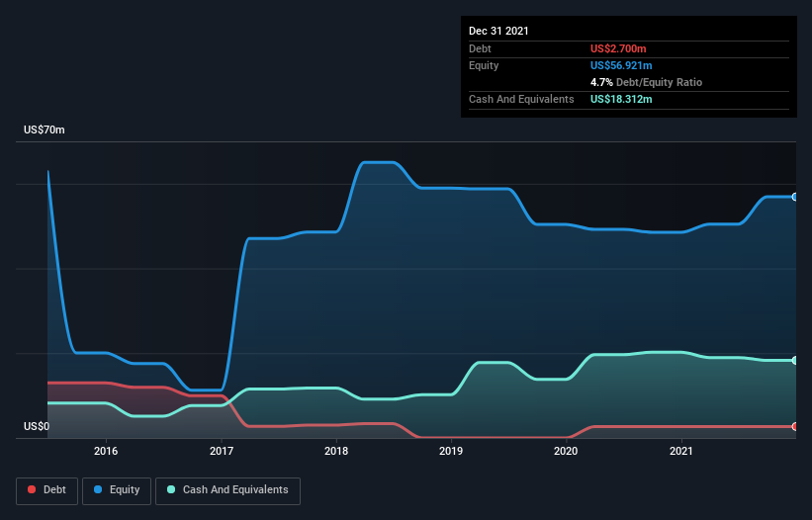Click the US$70m y-axis label
Image resolution: width=812 pixels, height=520 pixels.
point(45,130)
